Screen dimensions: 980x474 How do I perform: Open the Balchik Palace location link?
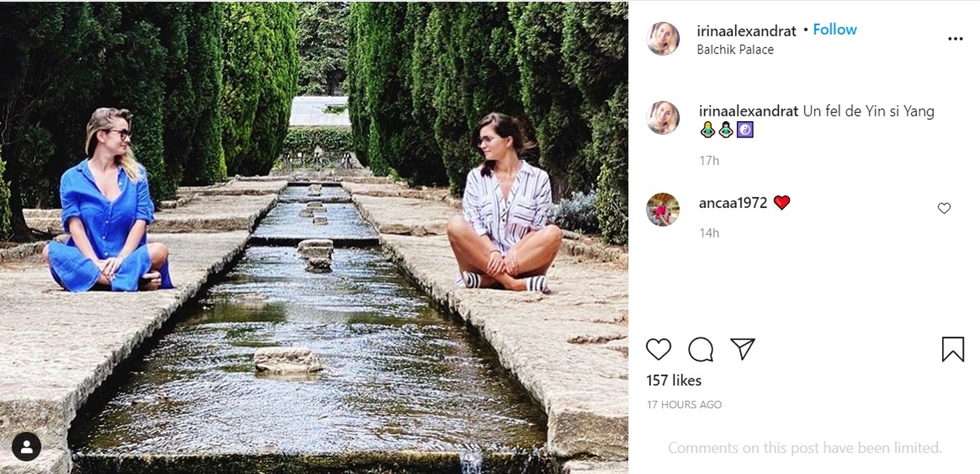point(735,49)
